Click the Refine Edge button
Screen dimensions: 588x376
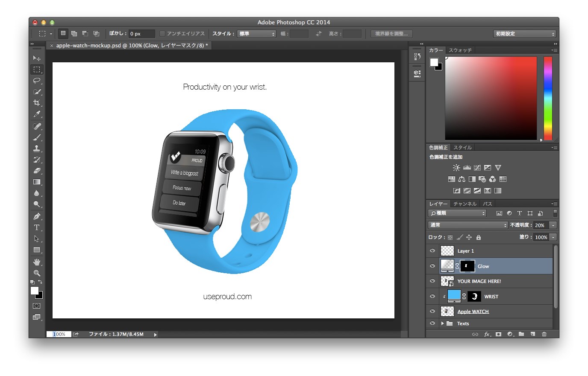tap(391, 34)
